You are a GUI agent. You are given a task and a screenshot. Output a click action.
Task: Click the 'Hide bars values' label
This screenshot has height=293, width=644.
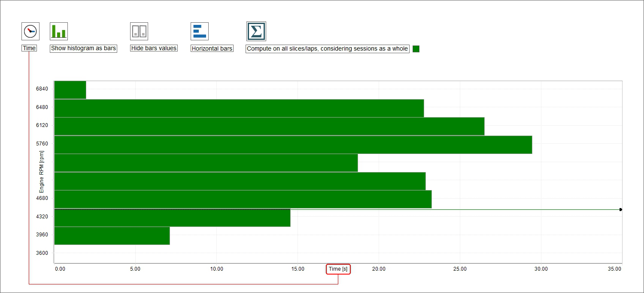pyautogui.click(x=154, y=48)
